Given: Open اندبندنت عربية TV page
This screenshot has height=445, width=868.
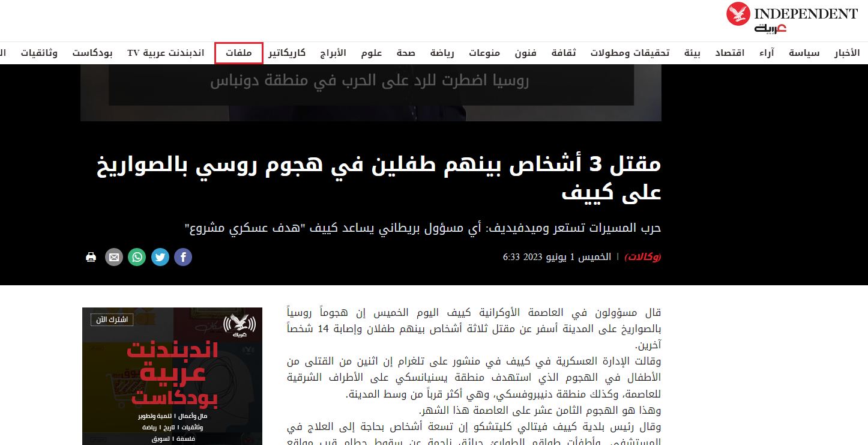Looking at the screenshot, I should pos(166,53).
